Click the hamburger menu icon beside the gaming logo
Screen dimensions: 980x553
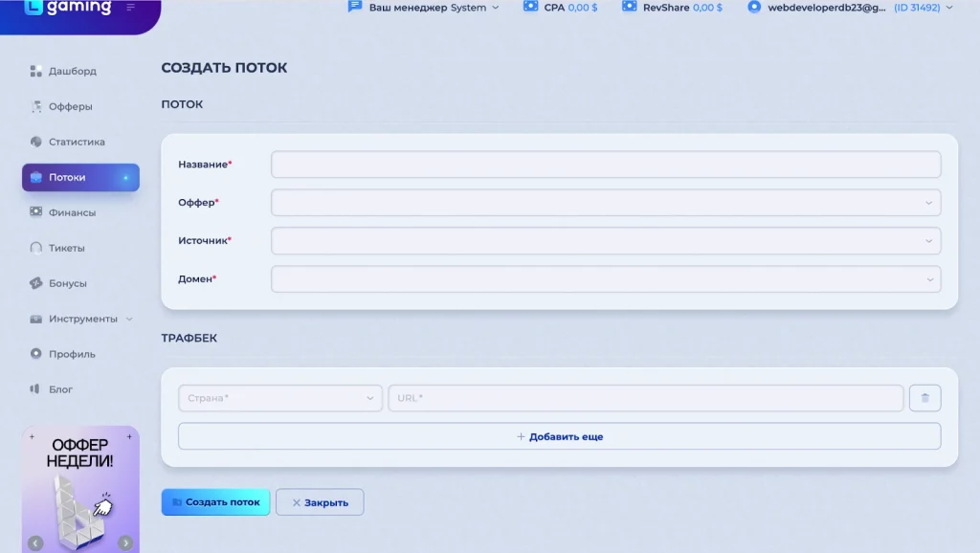tap(130, 7)
